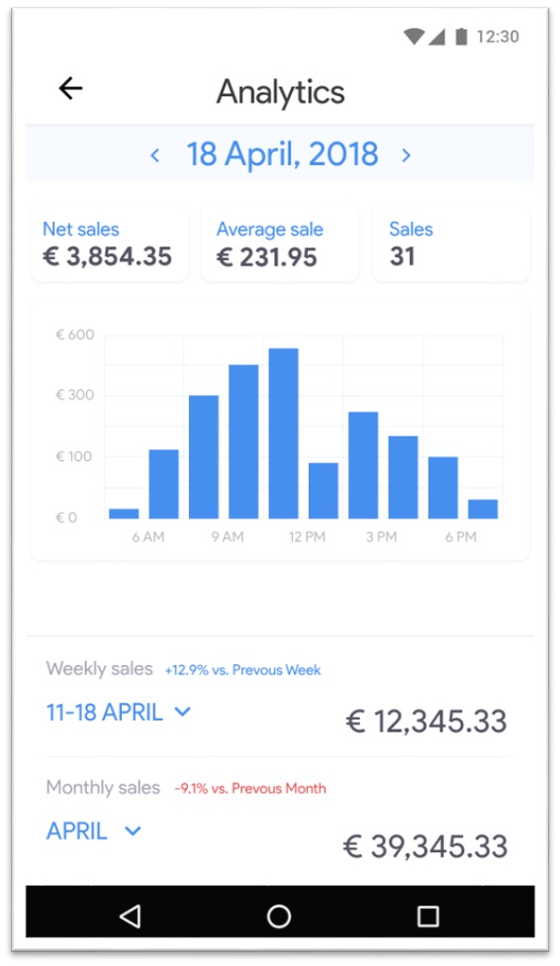Select the Average sale card
This screenshot has width=560, height=966.
point(280,243)
